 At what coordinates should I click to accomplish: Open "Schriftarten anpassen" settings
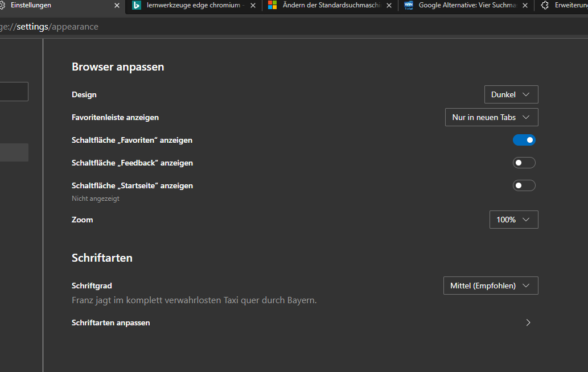point(111,323)
